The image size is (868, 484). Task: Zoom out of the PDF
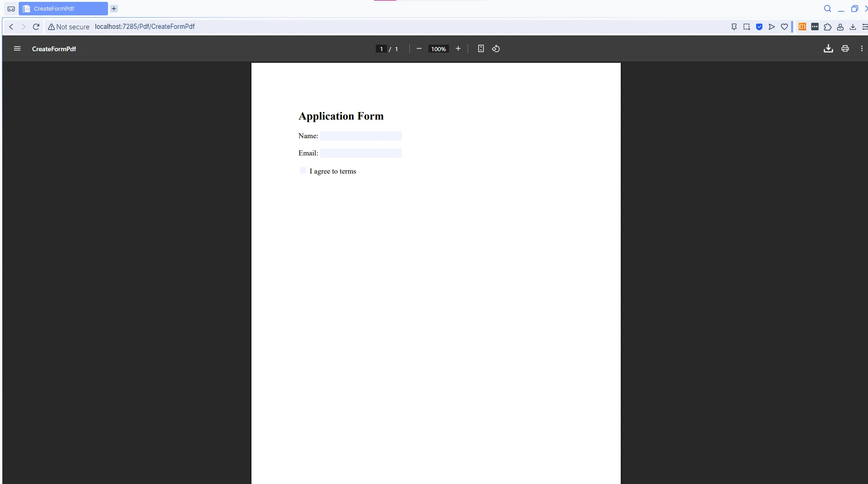[x=419, y=48]
